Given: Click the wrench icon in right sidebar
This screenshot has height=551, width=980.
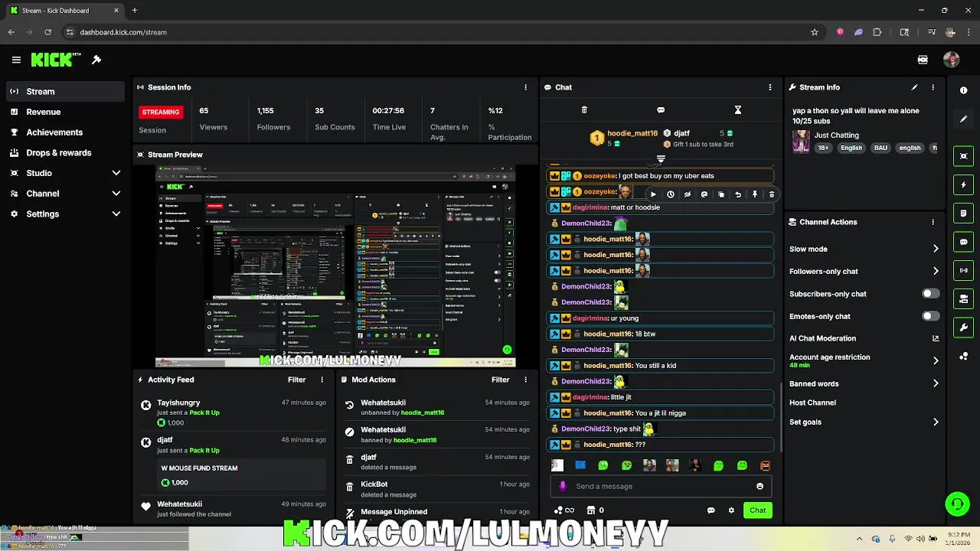Looking at the screenshot, I should coord(963,328).
